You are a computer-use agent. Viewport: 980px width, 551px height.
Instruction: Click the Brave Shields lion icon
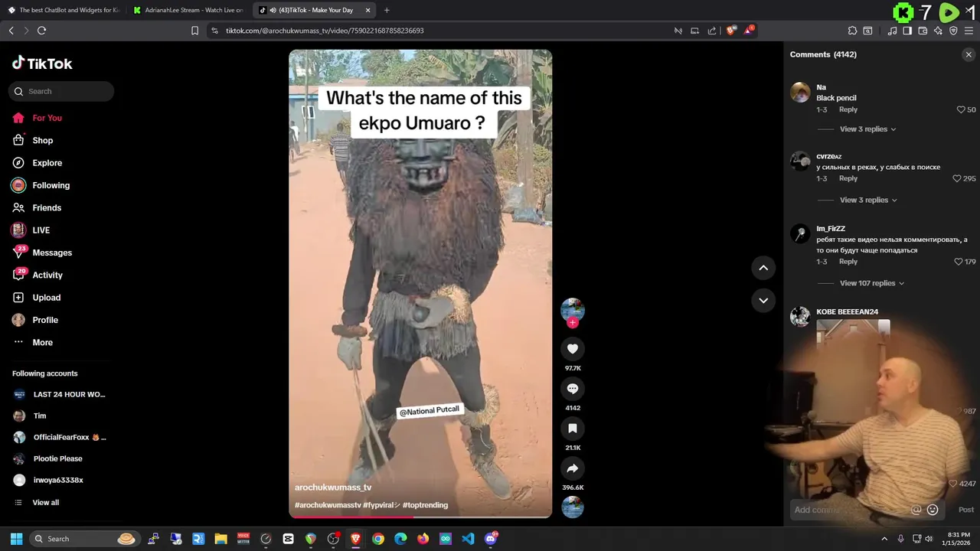point(731,31)
